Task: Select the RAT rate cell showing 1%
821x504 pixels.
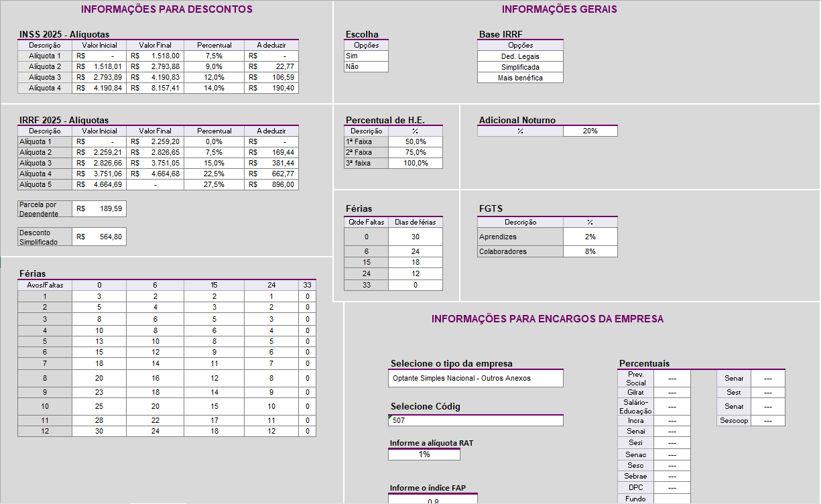Action: point(424,454)
